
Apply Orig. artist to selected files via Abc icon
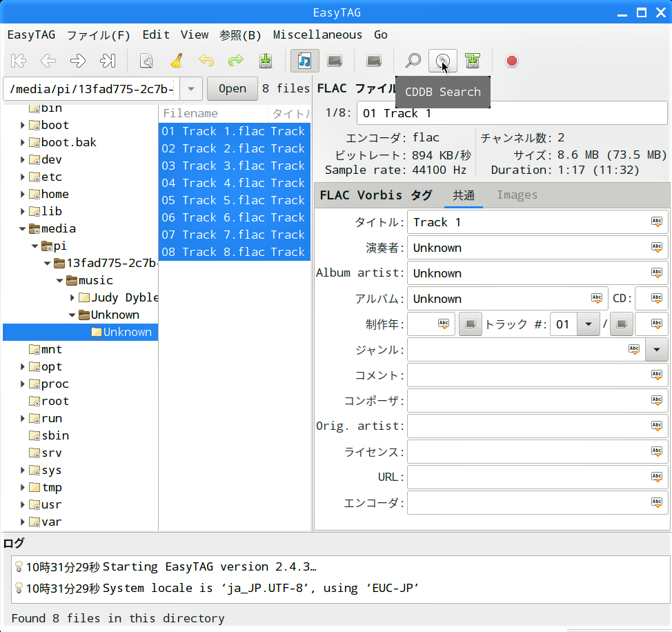(x=657, y=426)
